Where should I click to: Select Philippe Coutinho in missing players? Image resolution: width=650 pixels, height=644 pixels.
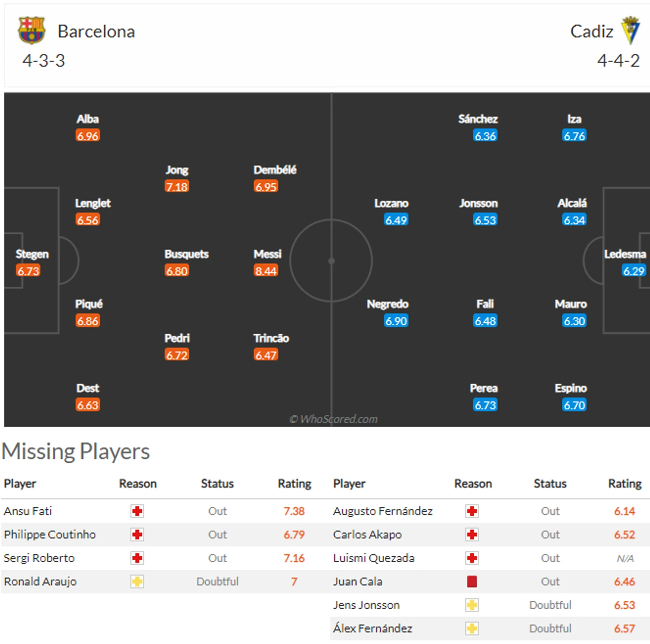[x=50, y=535]
